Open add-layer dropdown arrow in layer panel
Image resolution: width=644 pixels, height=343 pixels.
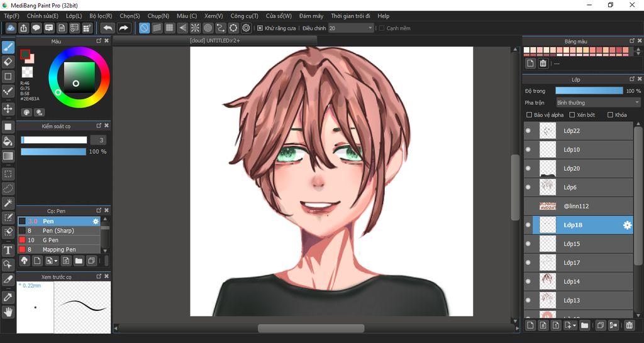pos(575,325)
